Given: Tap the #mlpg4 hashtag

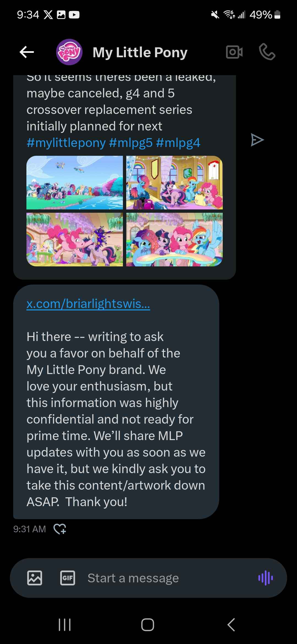Looking at the screenshot, I should pos(178,143).
